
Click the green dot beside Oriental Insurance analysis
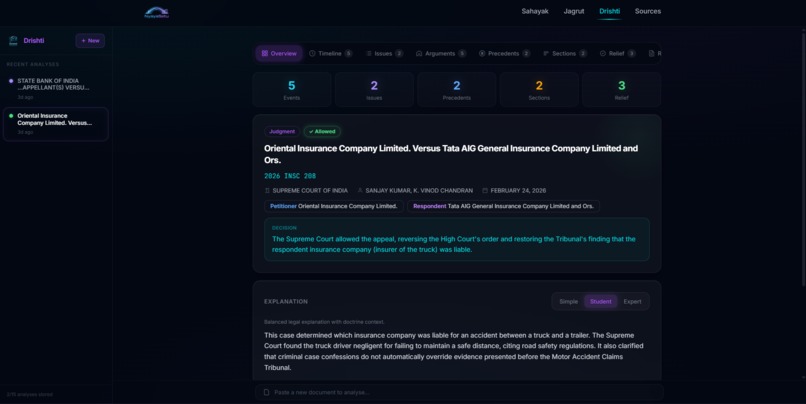click(x=11, y=116)
